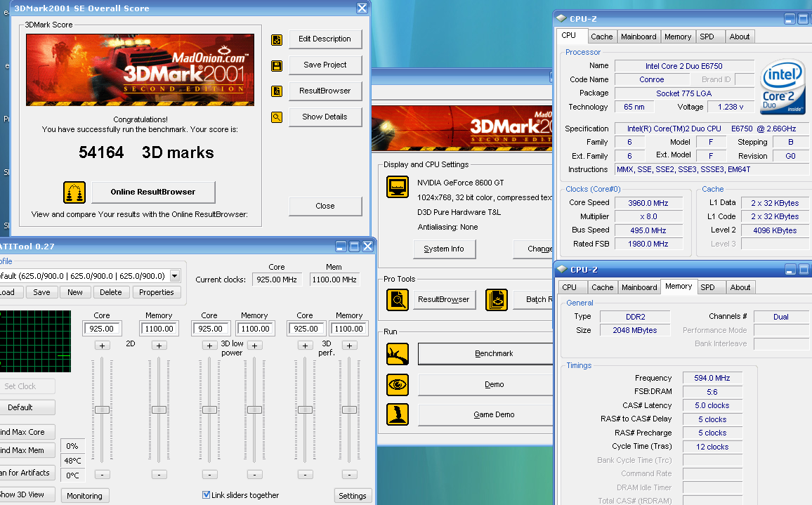Increase 3D perf Memory clock plus button
812x505 pixels.
pyautogui.click(x=350, y=346)
